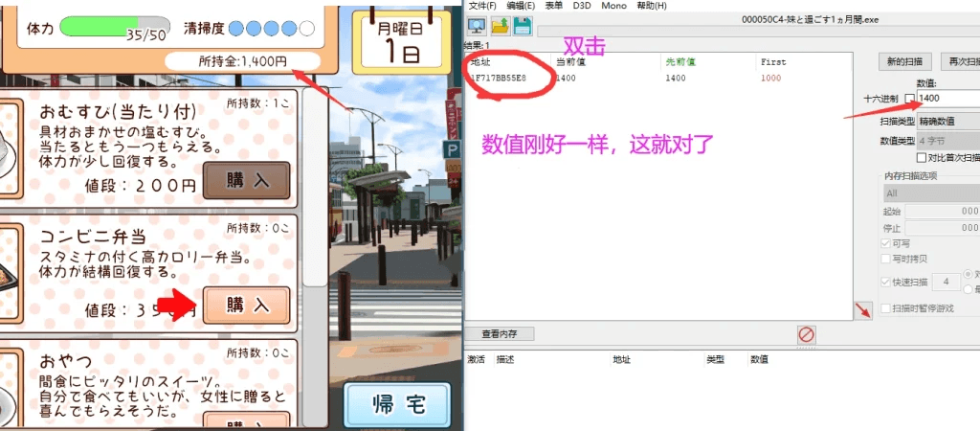Open the 数值类型 dropdown showing 4 字节
The width and height of the screenshot is (980, 431).
947,140
